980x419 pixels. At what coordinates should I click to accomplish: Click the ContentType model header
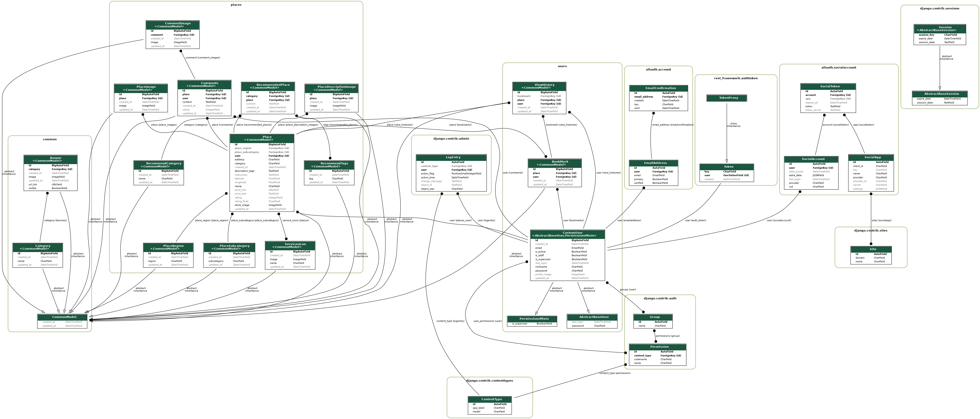[490, 399]
